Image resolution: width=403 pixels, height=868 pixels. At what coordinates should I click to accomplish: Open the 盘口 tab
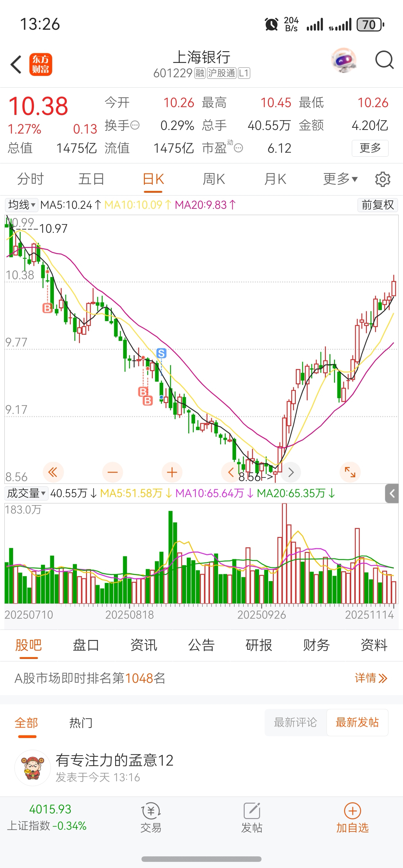(x=86, y=645)
